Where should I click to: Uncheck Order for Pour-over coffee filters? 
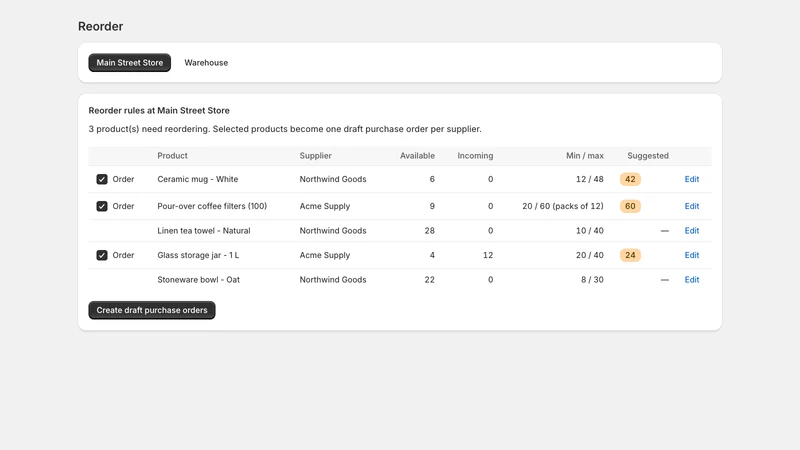(x=102, y=206)
